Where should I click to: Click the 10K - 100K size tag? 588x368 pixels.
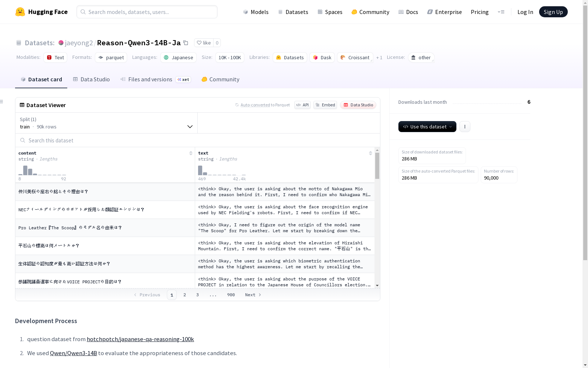(230, 57)
